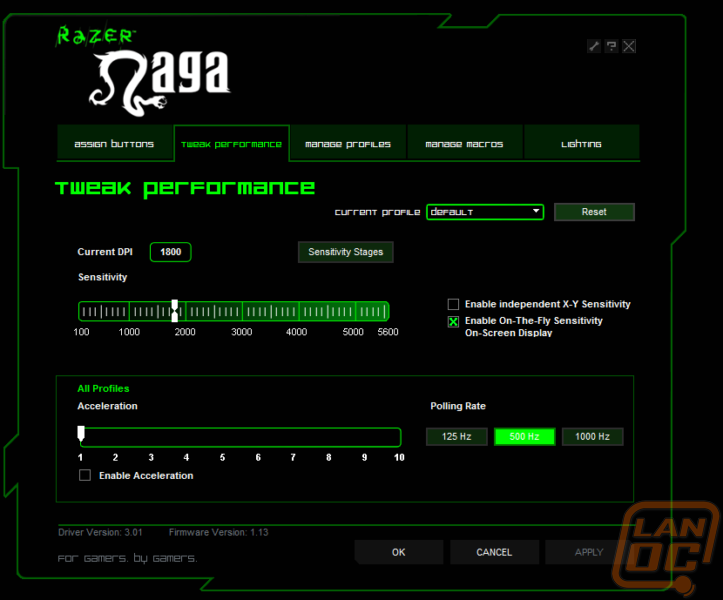
Task: Open help with the question mark icon
Action: point(611,46)
